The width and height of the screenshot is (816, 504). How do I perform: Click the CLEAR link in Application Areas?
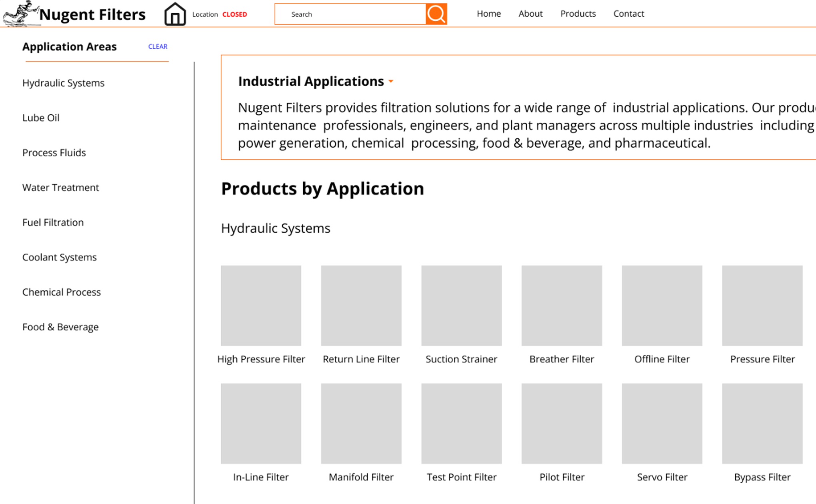coord(158,46)
